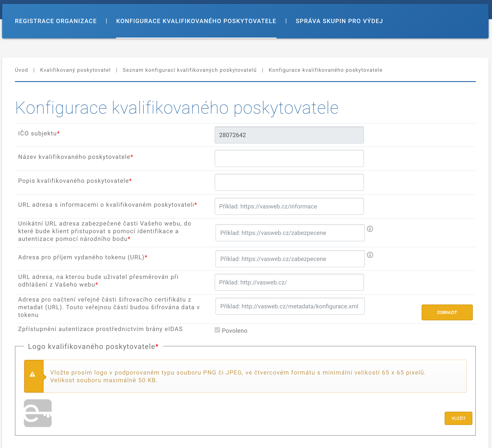This screenshot has width=492, height=448.
Task: Click the page heading Konfigurace kvalifikovaného poskytovatele
Action: tap(177, 108)
